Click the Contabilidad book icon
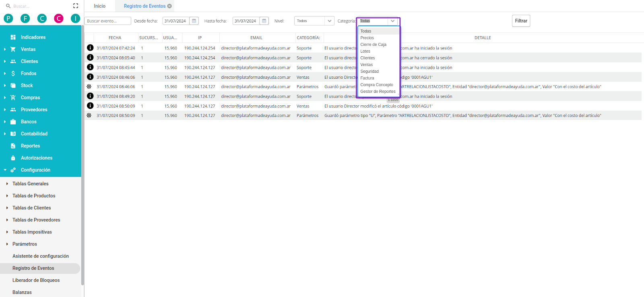644x297 pixels. tap(13, 133)
